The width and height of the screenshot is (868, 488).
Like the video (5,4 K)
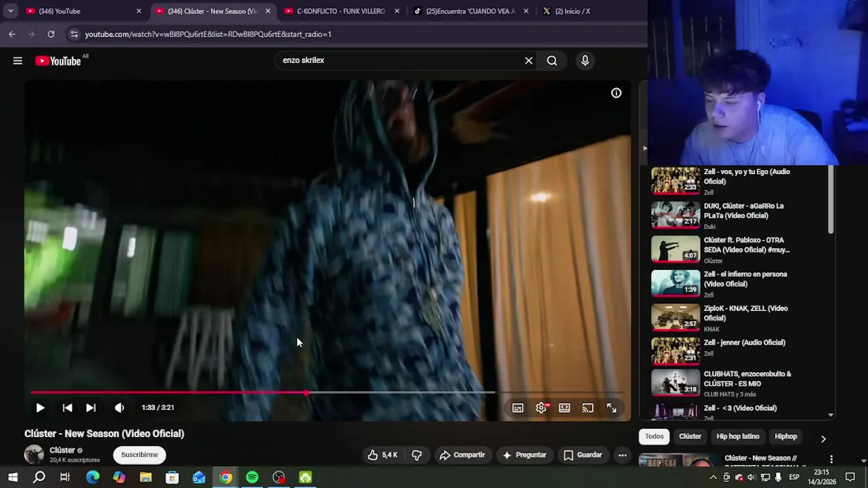point(382,455)
